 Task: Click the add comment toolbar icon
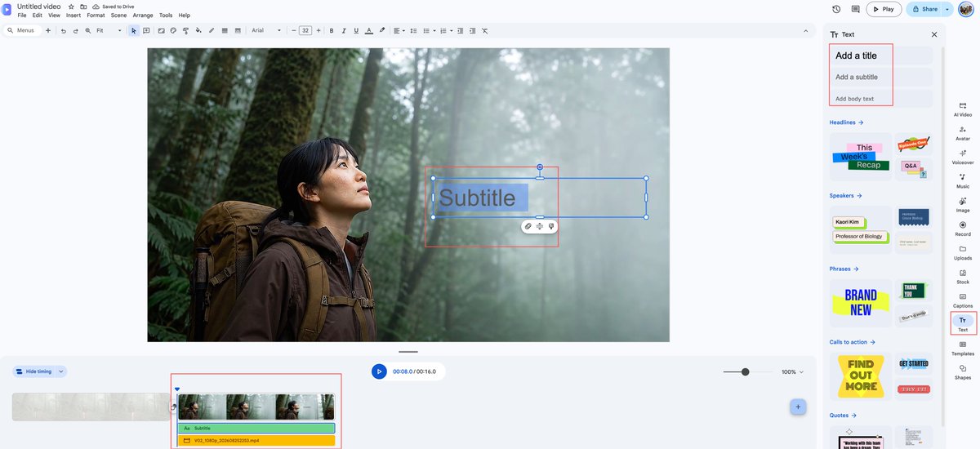point(146,30)
